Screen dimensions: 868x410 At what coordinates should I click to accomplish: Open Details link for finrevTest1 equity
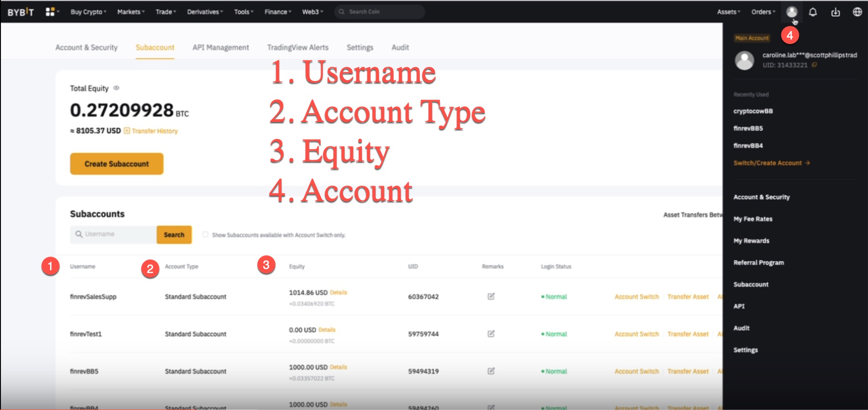327,330
